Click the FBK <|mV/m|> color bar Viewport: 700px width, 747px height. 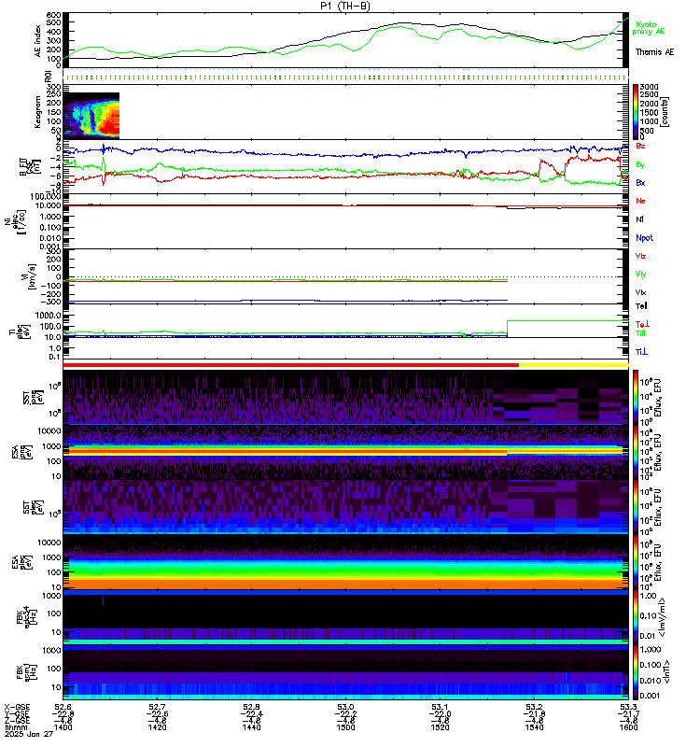(x=636, y=615)
